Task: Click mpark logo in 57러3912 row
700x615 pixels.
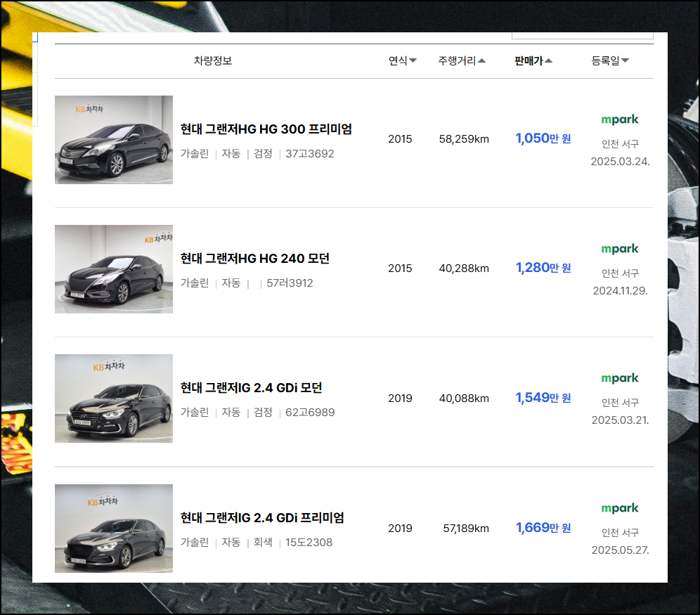Action: click(x=620, y=249)
